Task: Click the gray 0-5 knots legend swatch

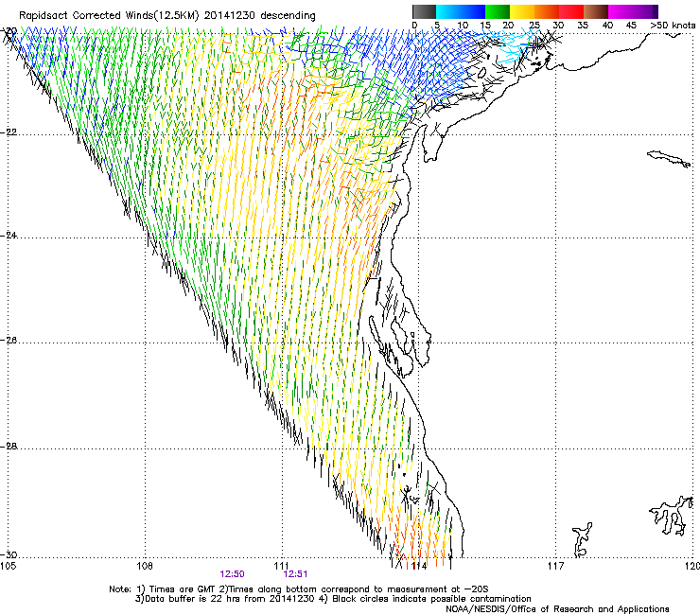Action: (424, 11)
